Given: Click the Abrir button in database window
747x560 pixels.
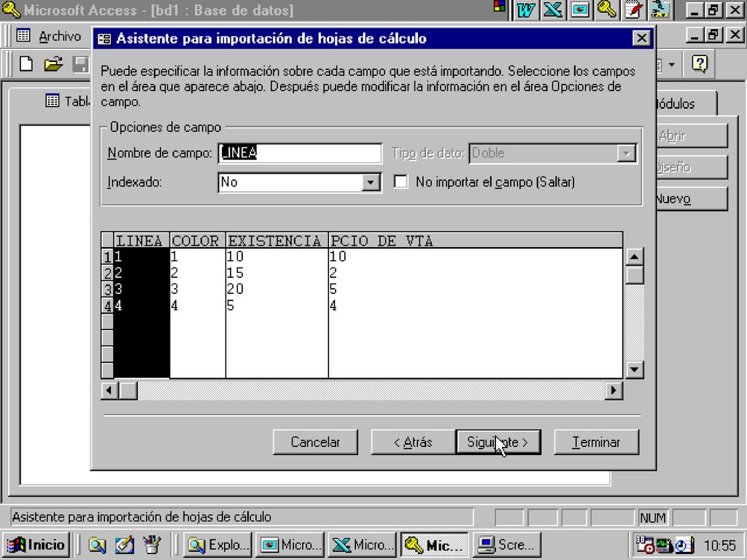Looking at the screenshot, I should [692, 136].
